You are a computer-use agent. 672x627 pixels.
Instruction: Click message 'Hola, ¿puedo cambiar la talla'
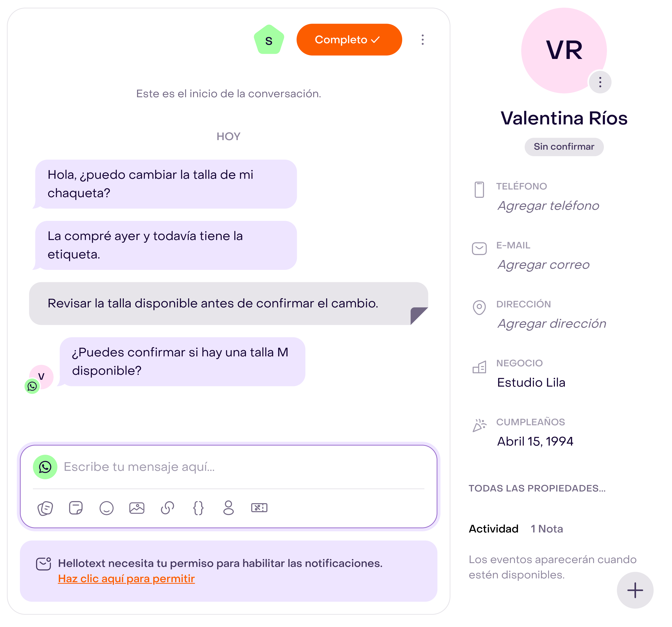click(x=166, y=184)
